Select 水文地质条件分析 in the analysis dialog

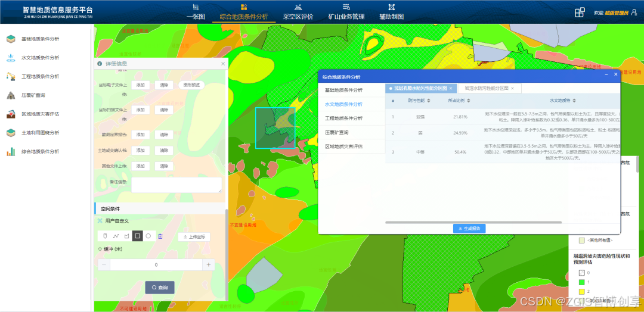(344, 104)
